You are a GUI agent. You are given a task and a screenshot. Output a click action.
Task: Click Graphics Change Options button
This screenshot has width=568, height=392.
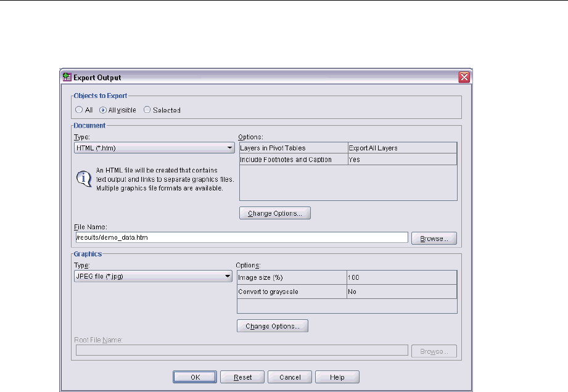tap(273, 326)
